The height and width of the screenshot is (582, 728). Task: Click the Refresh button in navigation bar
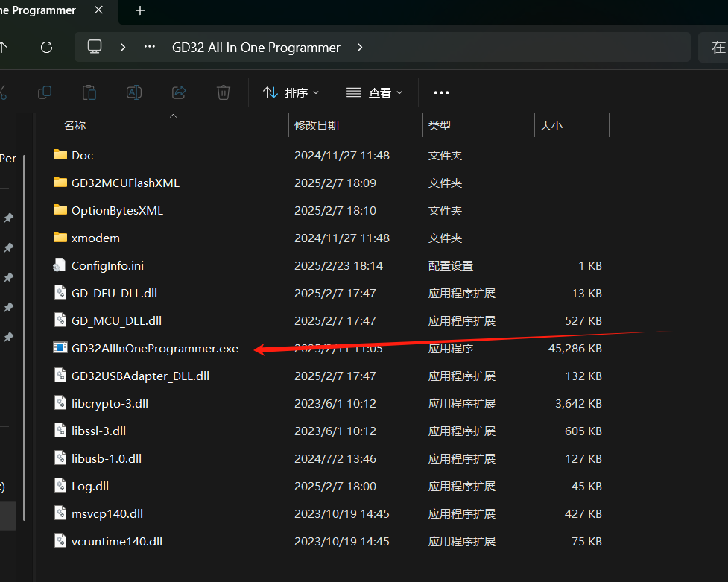(x=46, y=47)
